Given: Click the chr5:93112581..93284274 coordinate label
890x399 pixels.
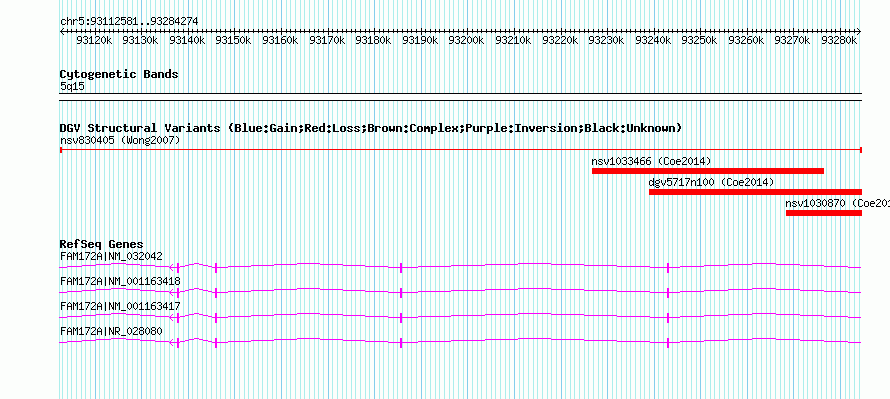Looking at the screenshot, I should coord(129,21).
